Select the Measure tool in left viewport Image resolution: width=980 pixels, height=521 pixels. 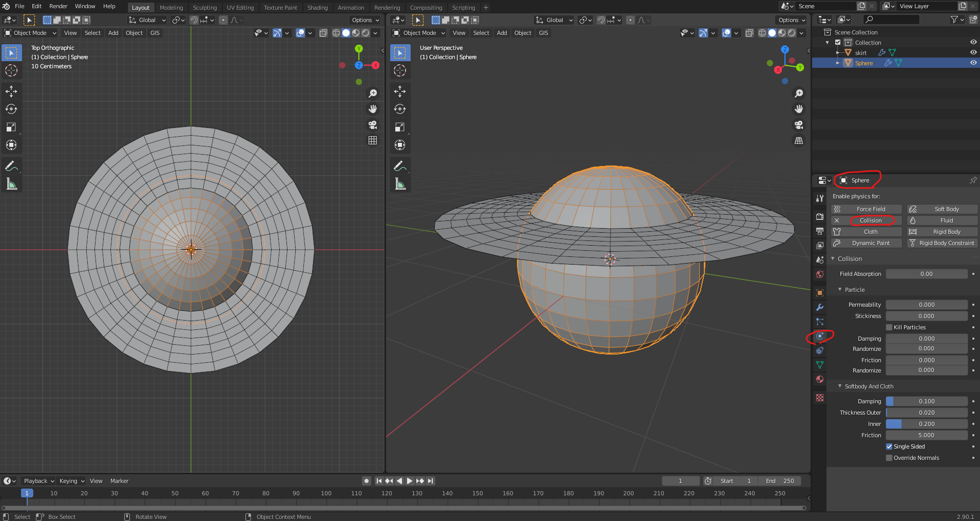[11, 184]
